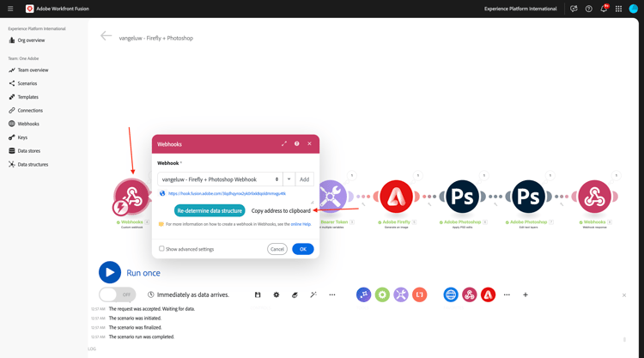This screenshot has width=644, height=358.
Task: Open Experience Platform International org switcher
Action: click(520, 9)
